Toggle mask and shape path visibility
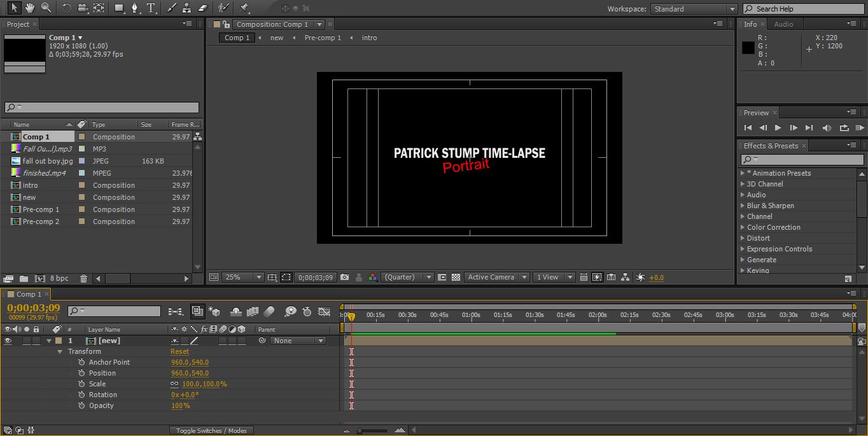This screenshot has width=868, height=436. [x=286, y=278]
